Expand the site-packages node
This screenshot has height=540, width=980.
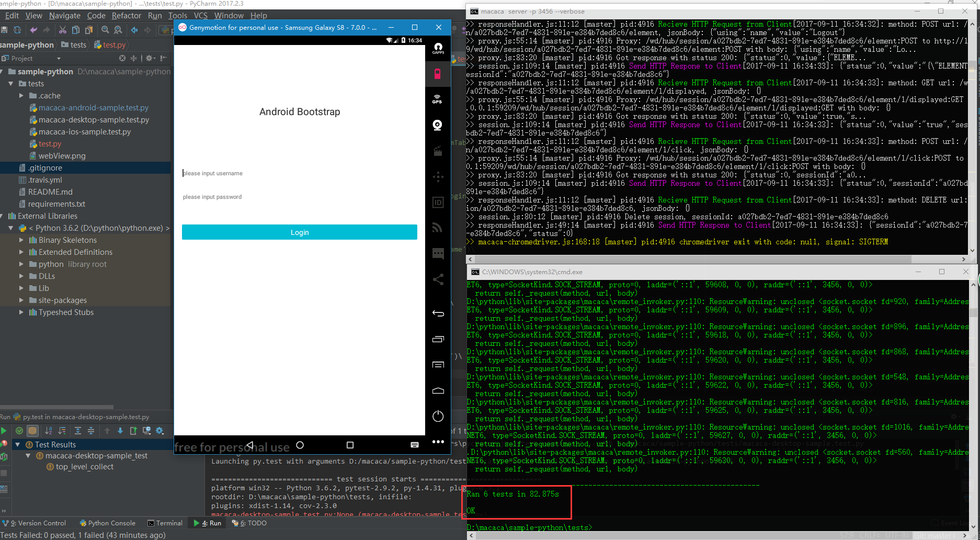21,300
